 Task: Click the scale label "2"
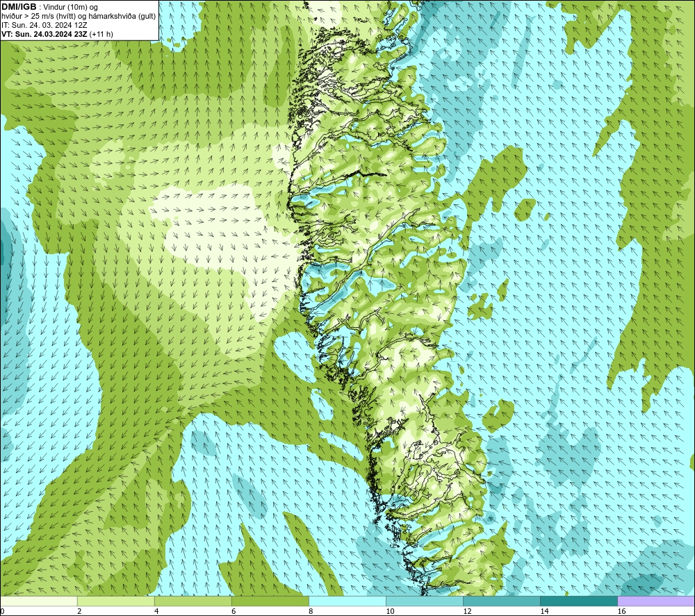click(79, 612)
